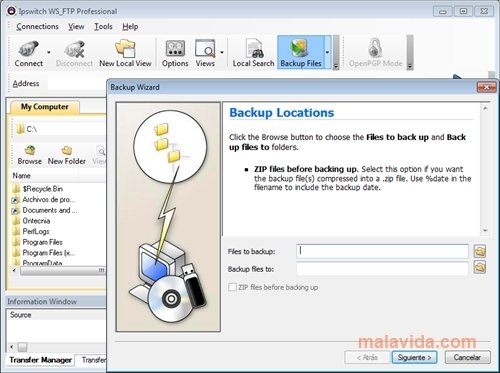Click scroll down arrow in Backup Locations text
Image resolution: width=500 pixels, height=373 pixels.
click(x=485, y=230)
